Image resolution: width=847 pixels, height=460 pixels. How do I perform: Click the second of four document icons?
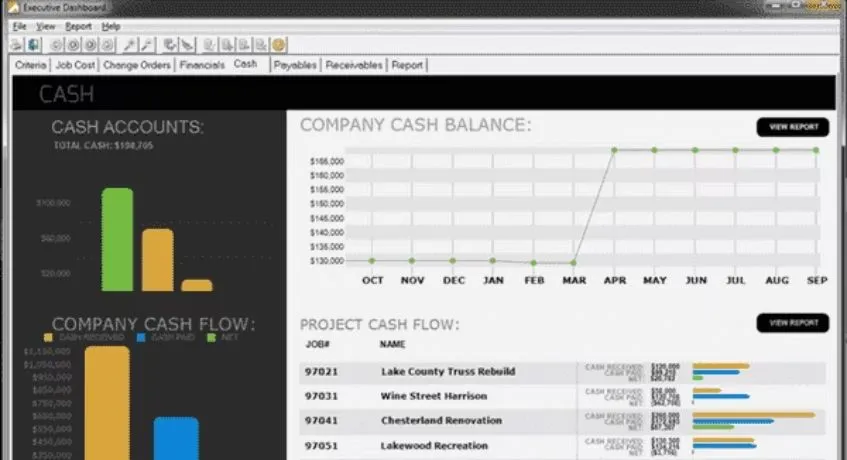(227, 45)
